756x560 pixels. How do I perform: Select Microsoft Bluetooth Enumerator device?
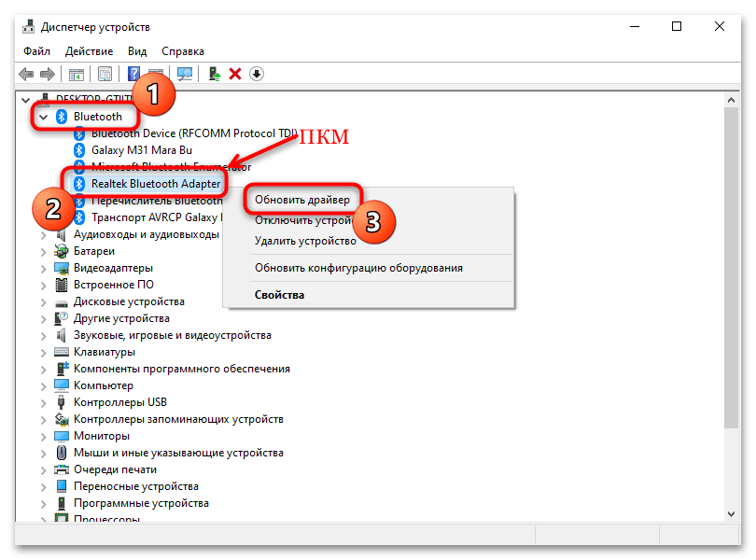tap(171, 167)
